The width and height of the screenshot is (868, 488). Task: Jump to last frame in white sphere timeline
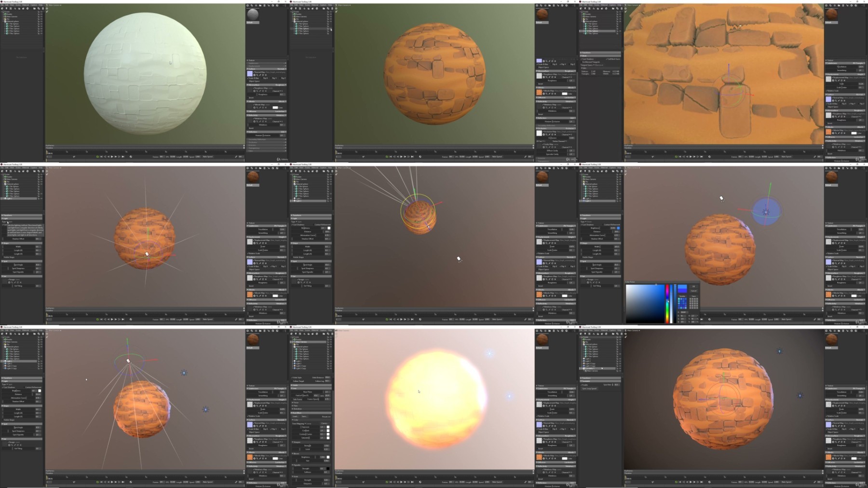point(123,156)
